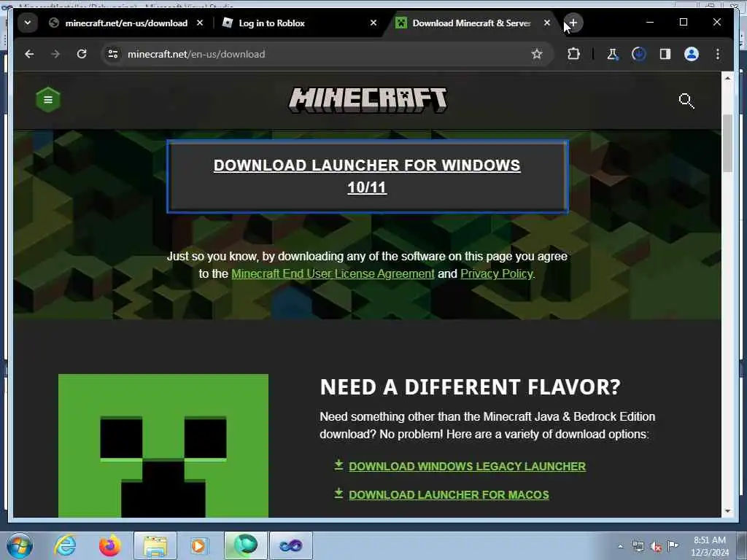
Task: Bookmark this page with the star icon
Action: point(537,54)
